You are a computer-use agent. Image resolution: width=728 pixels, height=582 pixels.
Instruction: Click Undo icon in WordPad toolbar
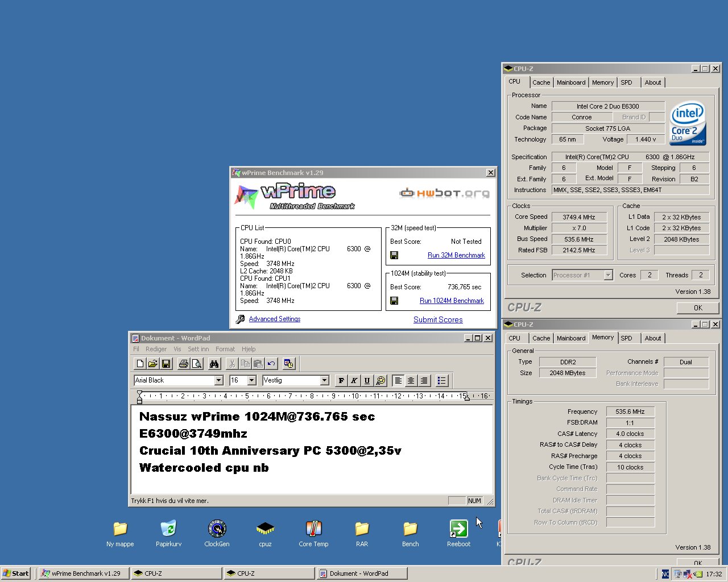pos(271,364)
